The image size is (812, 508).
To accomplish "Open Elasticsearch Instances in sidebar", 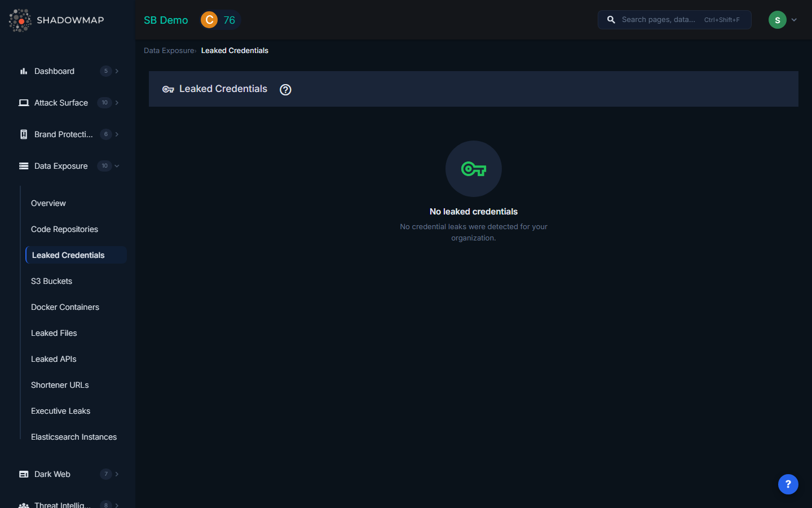I will (x=74, y=437).
